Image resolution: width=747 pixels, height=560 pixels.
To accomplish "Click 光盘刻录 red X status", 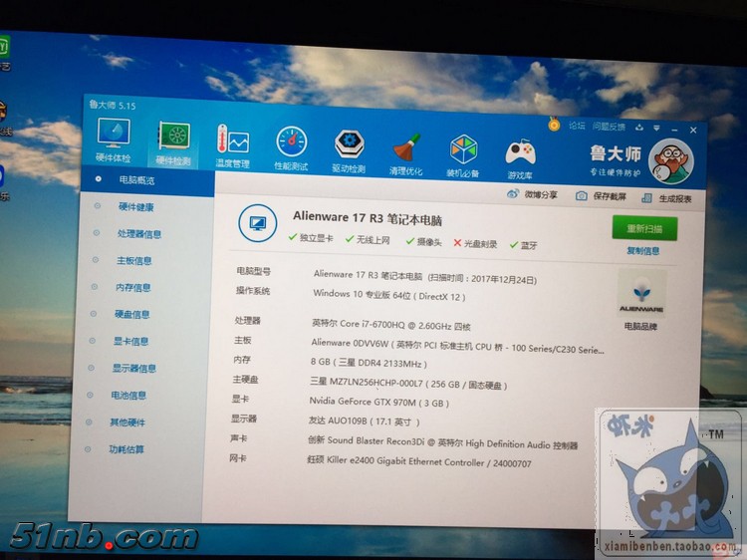I will (x=475, y=243).
